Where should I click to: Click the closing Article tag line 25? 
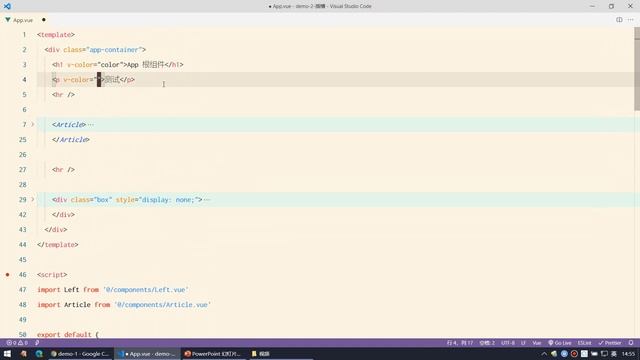pyautogui.click(x=71, y=140)
